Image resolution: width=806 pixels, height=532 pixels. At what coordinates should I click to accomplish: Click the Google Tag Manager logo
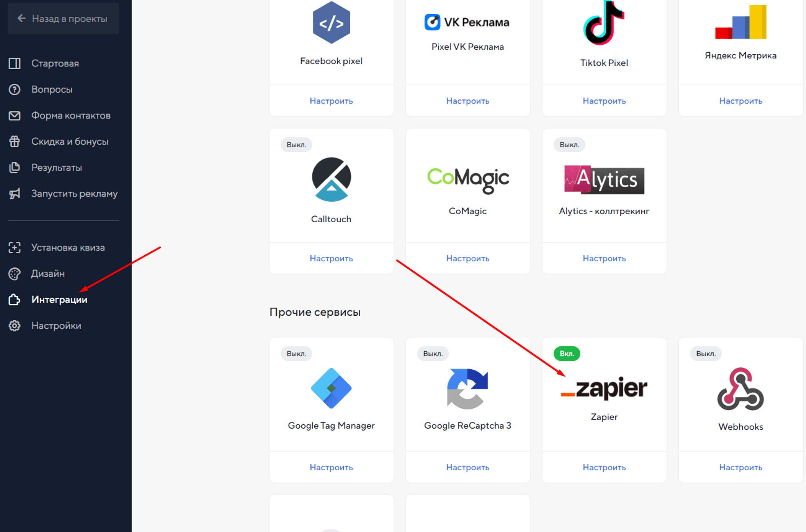[331, 388]
